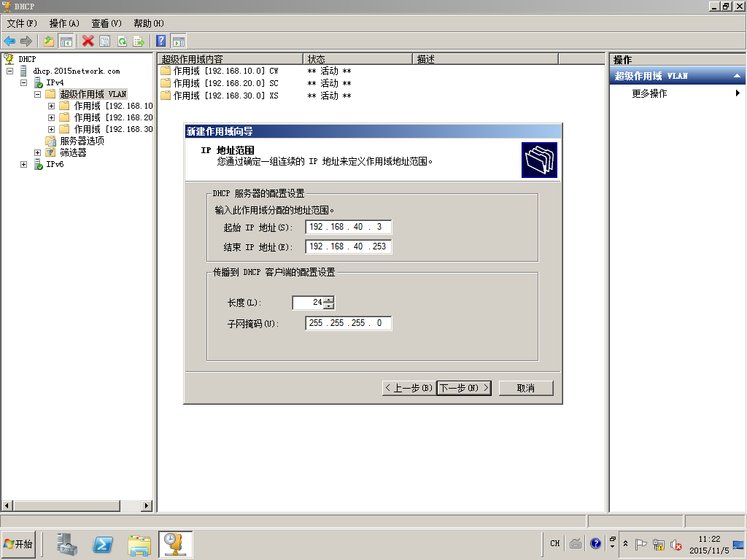Click the 子网掩码 input field
Screen dimensions: 747x560
coord(348,323)
